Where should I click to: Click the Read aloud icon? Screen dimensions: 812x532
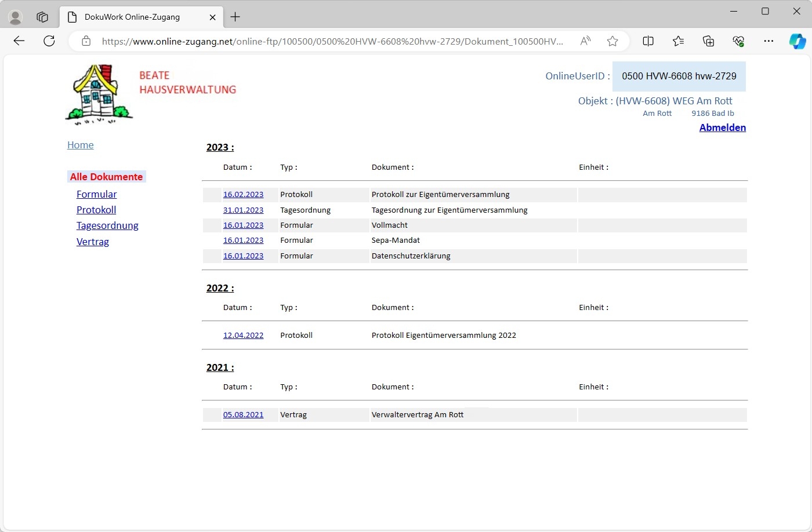coord(586,41)
